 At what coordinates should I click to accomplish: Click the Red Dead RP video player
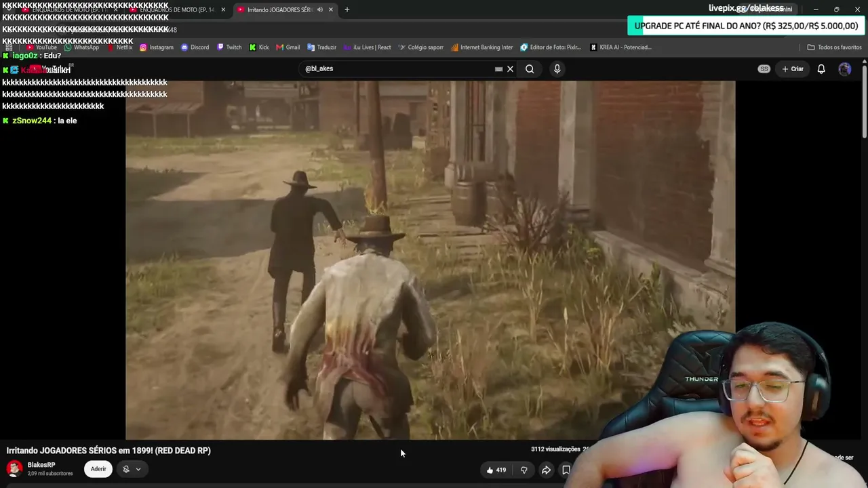[x=430, y=260]
